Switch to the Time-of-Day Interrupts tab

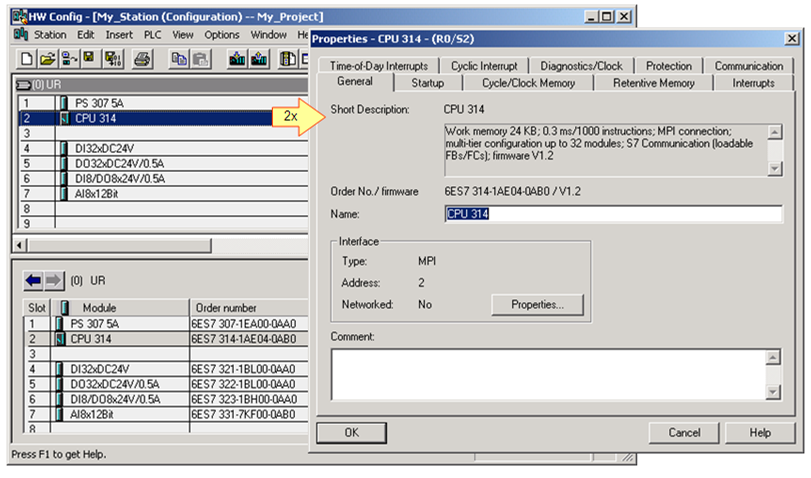click(379, 66)
